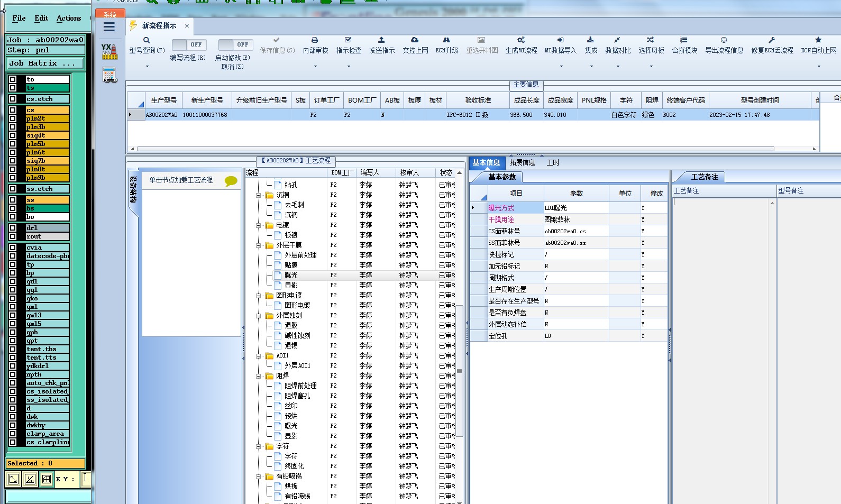The height and width of the screenshot is (504, 841).
Task: Click the 生成MI流程 gears icon
Action: click(521, 40)
